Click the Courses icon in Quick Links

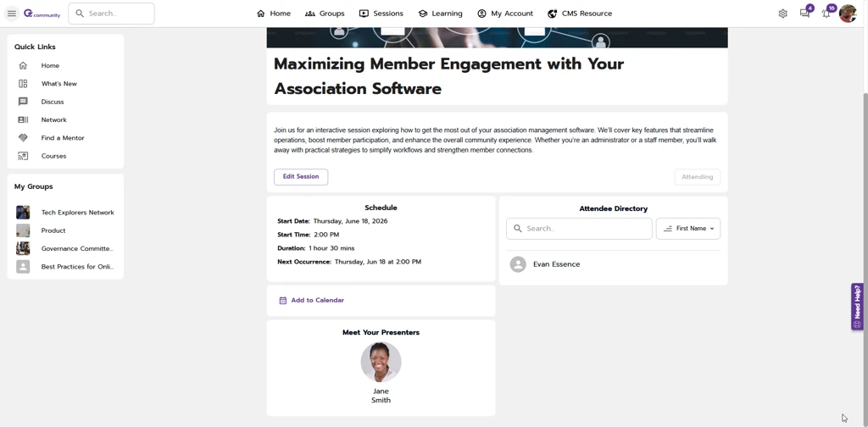(23, 156)
